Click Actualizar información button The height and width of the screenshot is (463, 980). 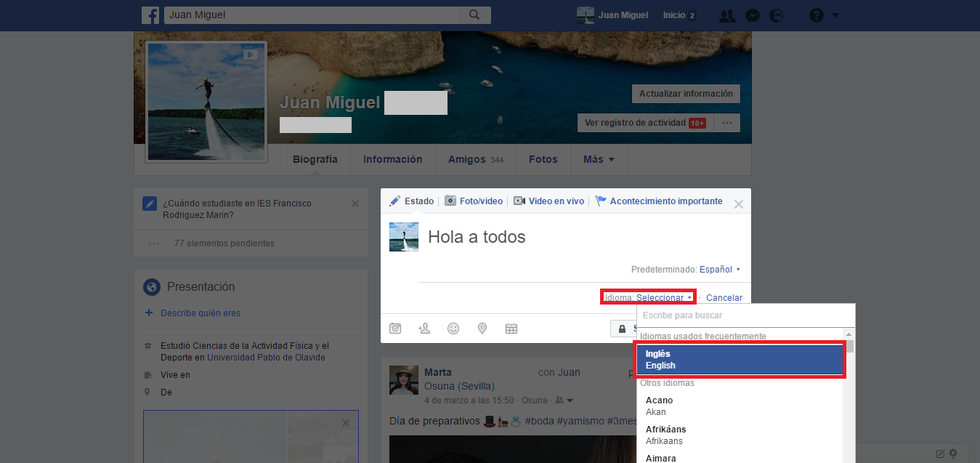[686, 94]
